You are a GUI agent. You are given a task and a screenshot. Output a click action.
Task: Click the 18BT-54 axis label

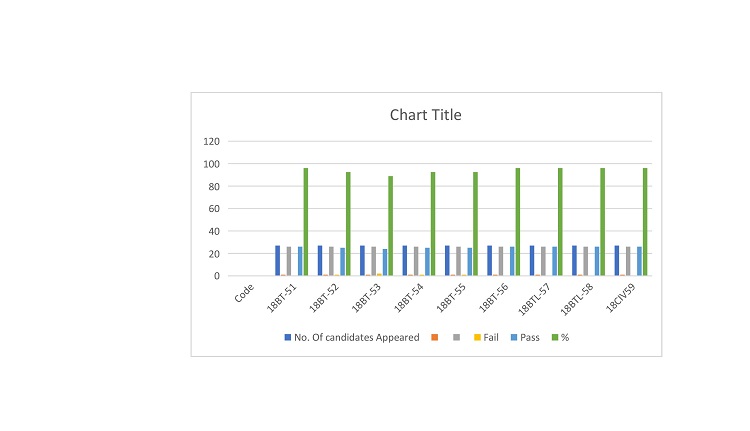(x=408, y=298)
